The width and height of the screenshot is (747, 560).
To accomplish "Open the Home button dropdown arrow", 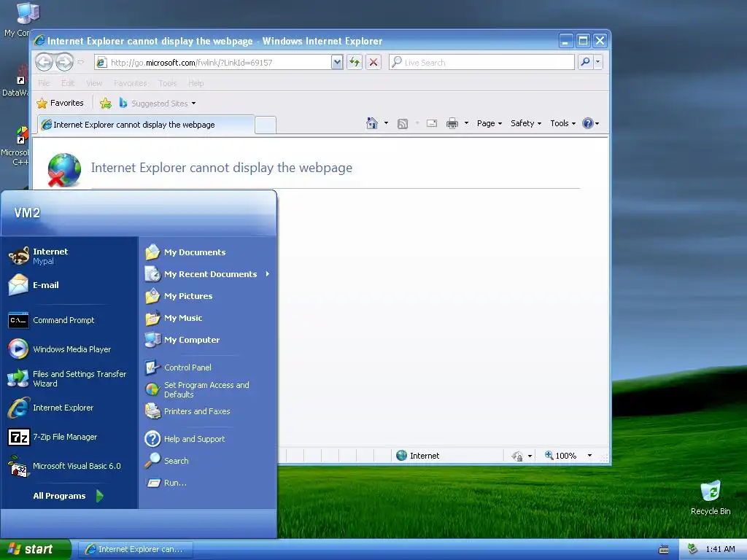I will (386, 123).
